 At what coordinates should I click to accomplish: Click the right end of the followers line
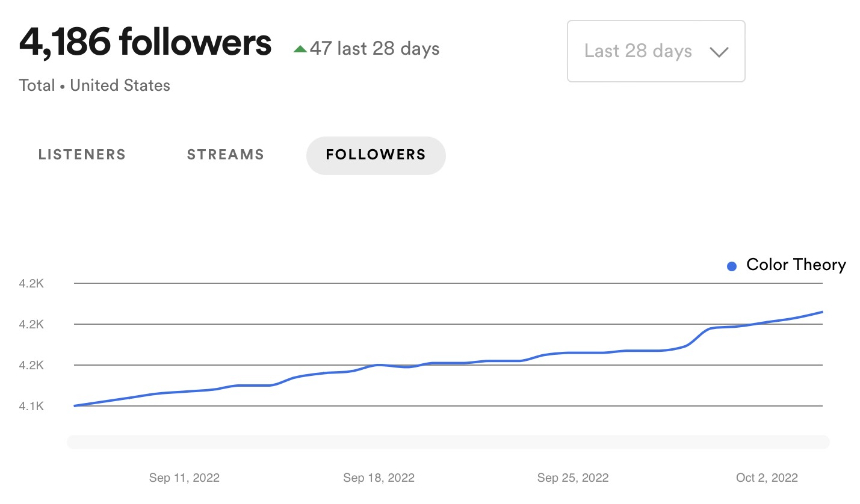click(x=821, y=312)
